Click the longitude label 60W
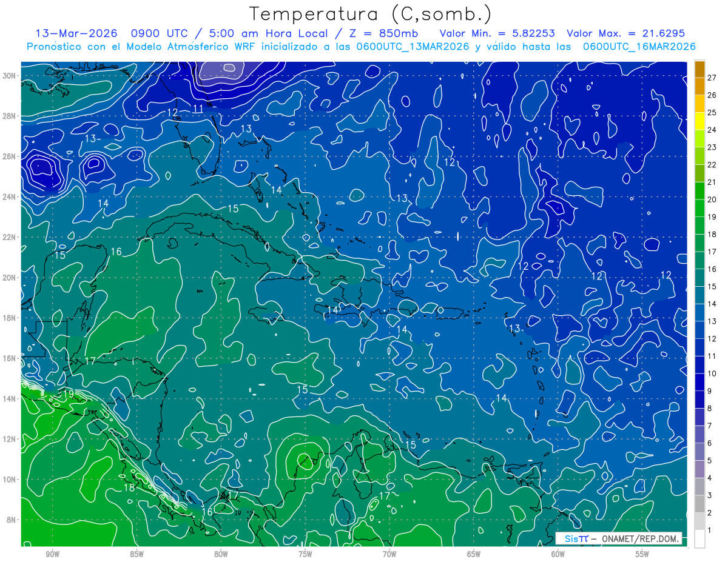 coord(558,555)
